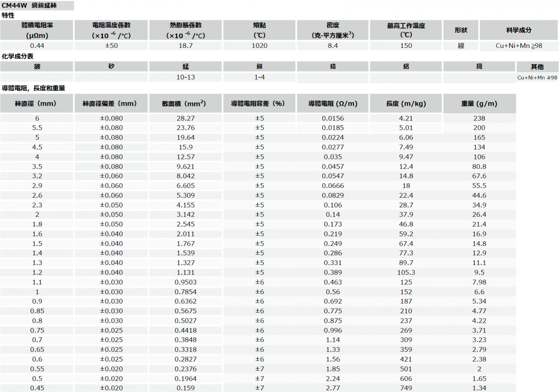
Task: Click the 錳 column header
Action: (x=185, y=66)
